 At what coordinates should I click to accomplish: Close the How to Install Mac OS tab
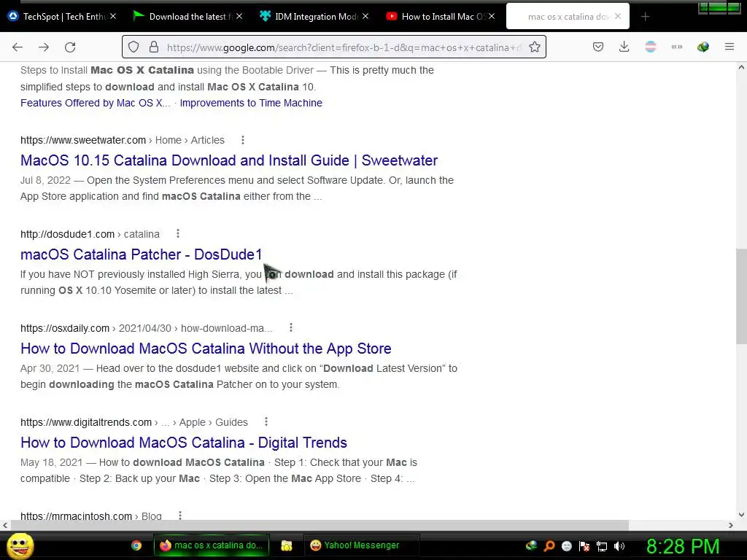point(492,16)
